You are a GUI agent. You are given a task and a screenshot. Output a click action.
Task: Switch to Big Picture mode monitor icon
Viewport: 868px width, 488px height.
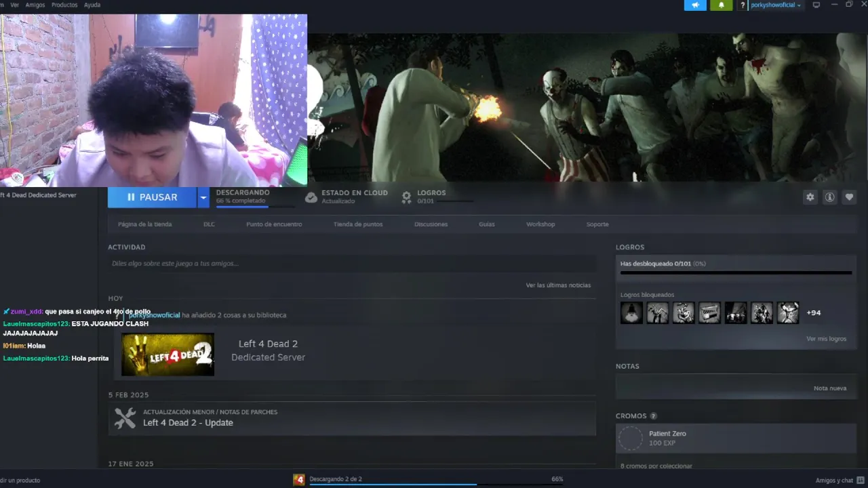[816, 5]
